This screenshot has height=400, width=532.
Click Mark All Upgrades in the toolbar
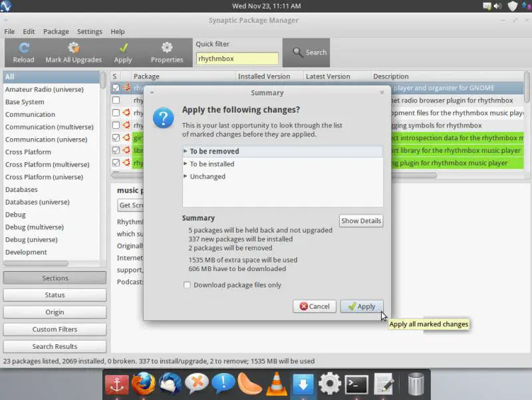coord(74,52)
